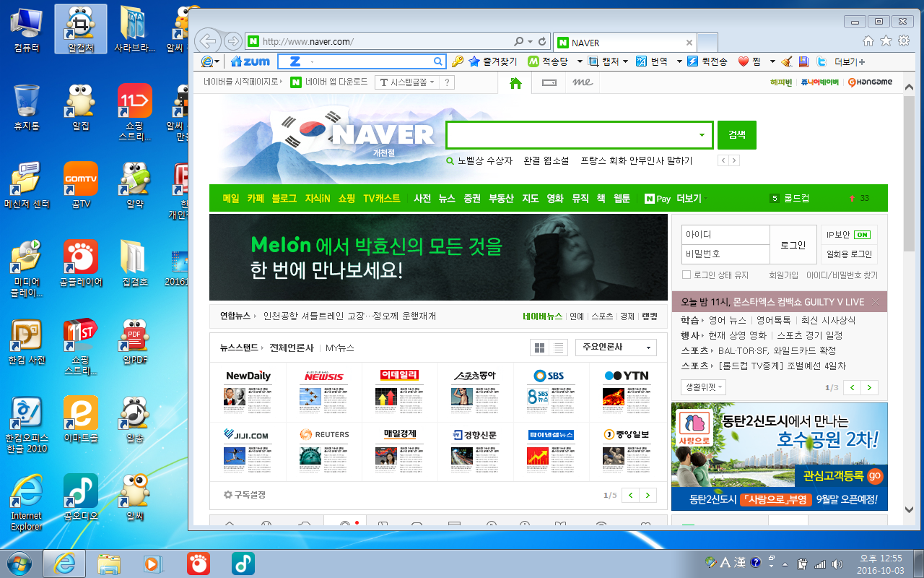This screenshot has width=924, height=578.
Task: Switch news stand to grid view icon
Action: pos(539,348)
